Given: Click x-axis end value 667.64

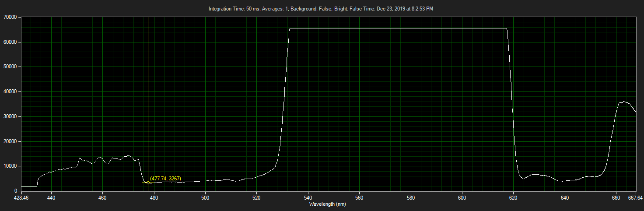Looking at the screenshot, I should (635, 198).
